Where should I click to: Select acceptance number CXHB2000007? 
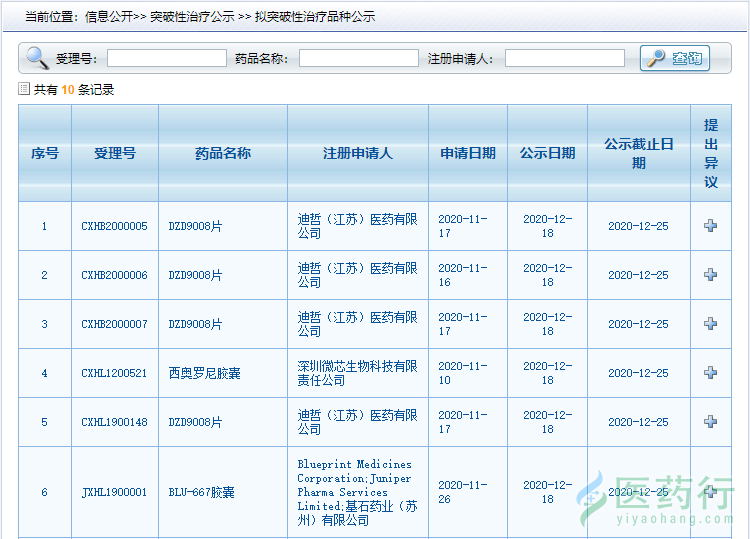(x=114, y=324)
